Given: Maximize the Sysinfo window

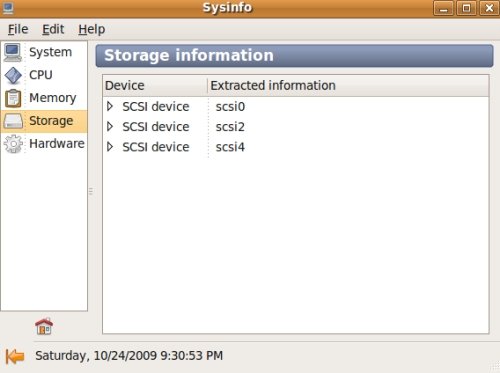Looking at the screenshot, I should 466,8.
